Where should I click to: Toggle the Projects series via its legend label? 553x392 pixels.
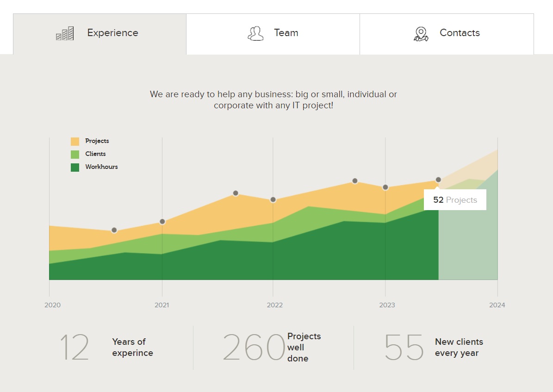pyautogui.click(x=97, y=141)
